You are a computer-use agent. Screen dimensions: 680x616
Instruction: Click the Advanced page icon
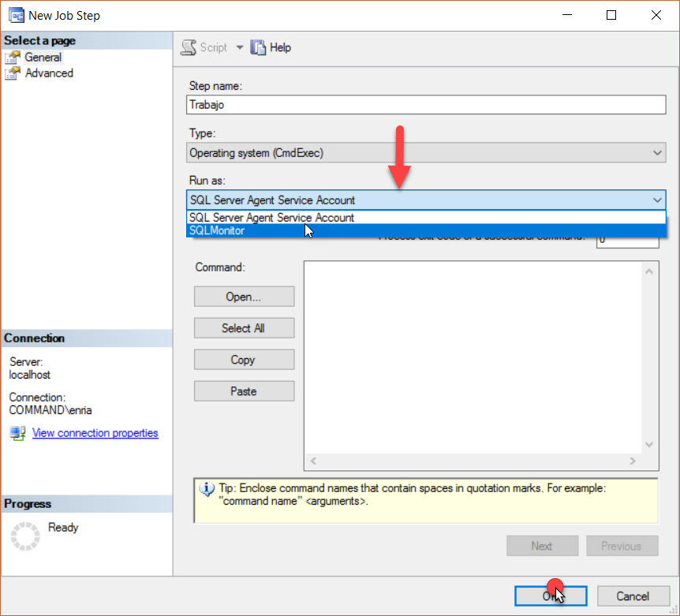point(13,73)
